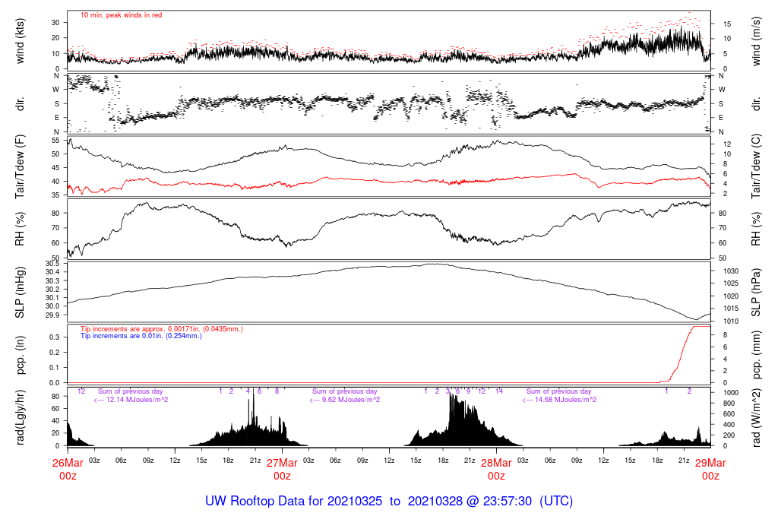Click the '29.9' tick on SLP axis
This screenshot has width=778, height=532.
tap(52, 315)
